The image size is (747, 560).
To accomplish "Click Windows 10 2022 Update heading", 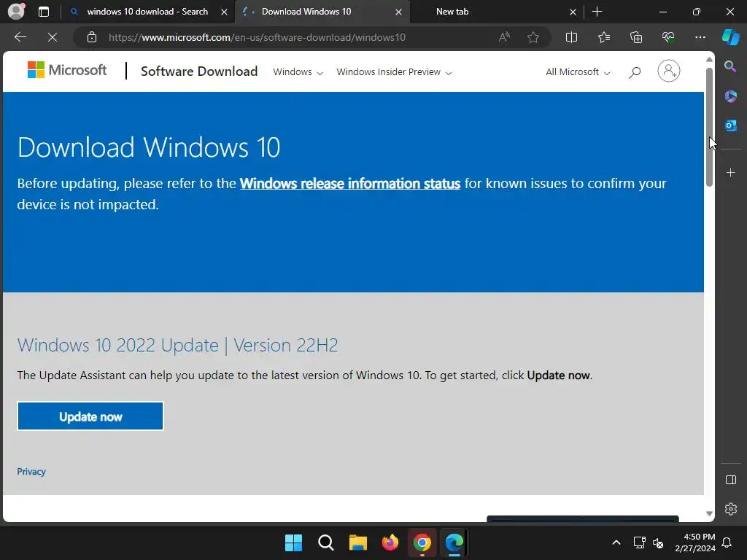I will pos(178,345).
